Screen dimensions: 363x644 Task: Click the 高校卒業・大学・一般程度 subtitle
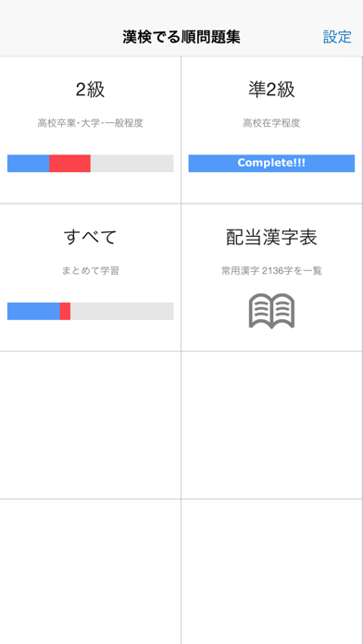(x=91, y=123)
